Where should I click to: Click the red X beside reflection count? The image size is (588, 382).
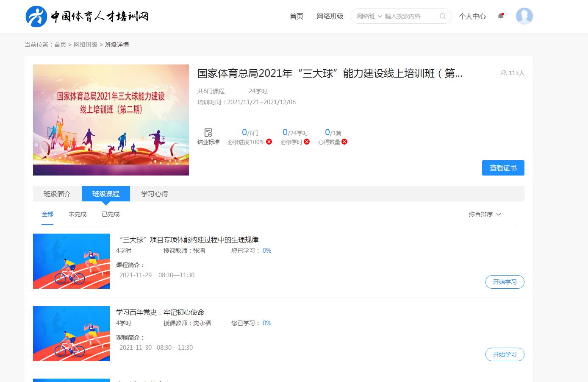(x=344, y=142)
